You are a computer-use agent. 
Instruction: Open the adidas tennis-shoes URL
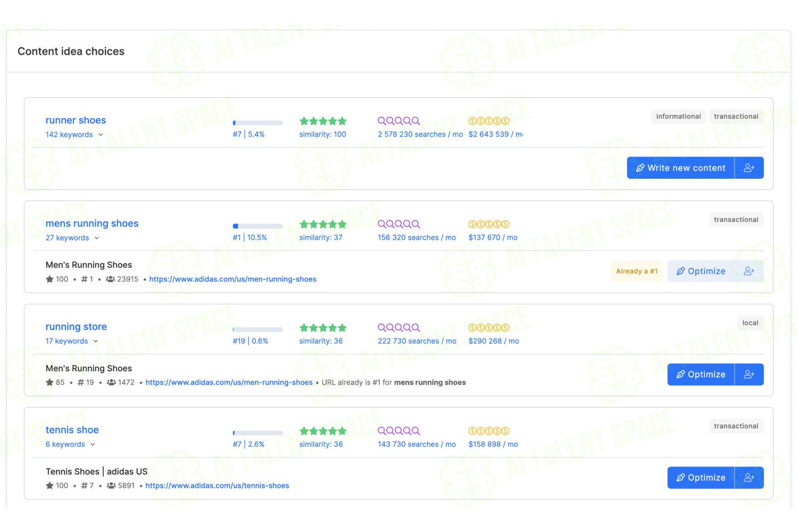point(217,485)
